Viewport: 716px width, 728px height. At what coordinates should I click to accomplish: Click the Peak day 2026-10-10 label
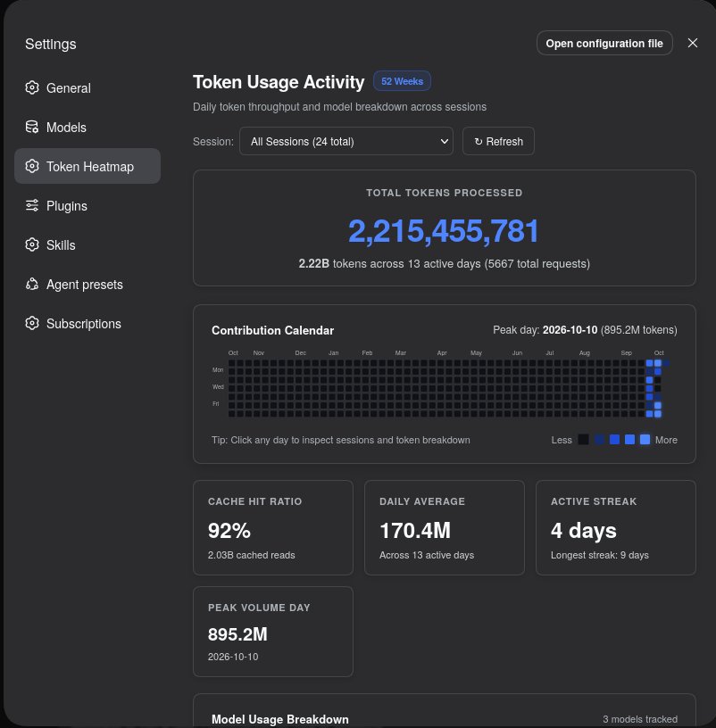pyautogui.click(x=585, y=329)
